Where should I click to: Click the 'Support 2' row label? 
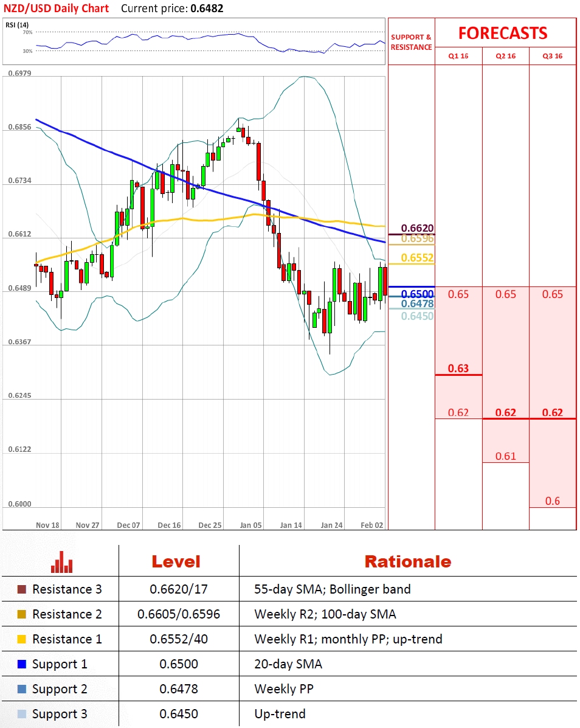coord(60,690)
